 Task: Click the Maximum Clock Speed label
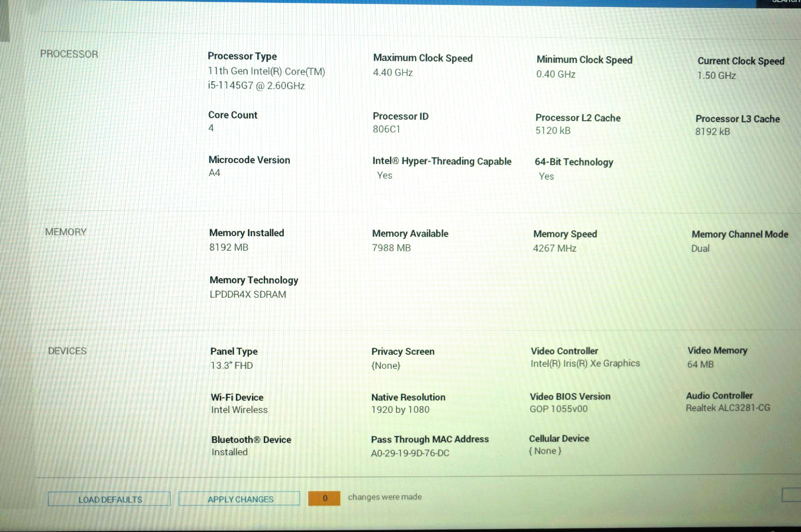click(x=423, y=58)
